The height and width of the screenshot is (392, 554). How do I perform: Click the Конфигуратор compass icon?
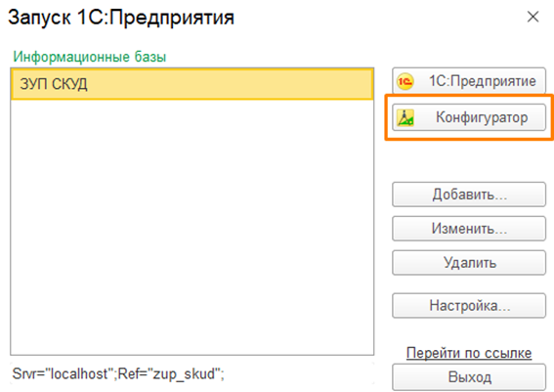point(405,117)
